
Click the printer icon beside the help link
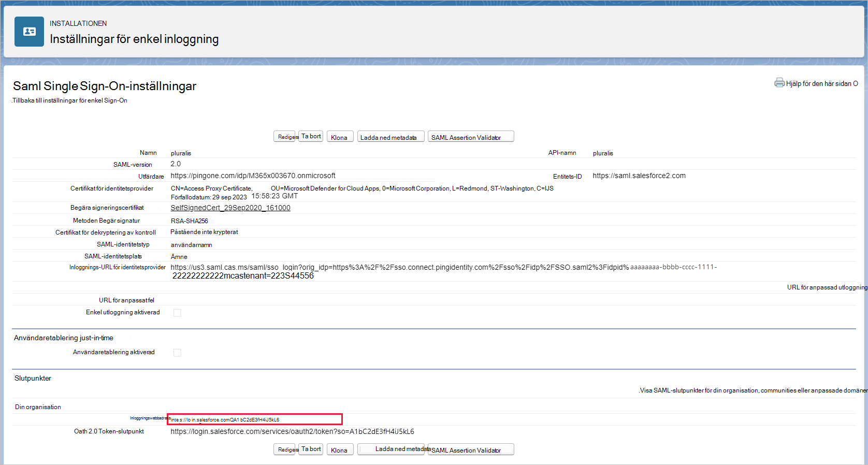point(779,83)
